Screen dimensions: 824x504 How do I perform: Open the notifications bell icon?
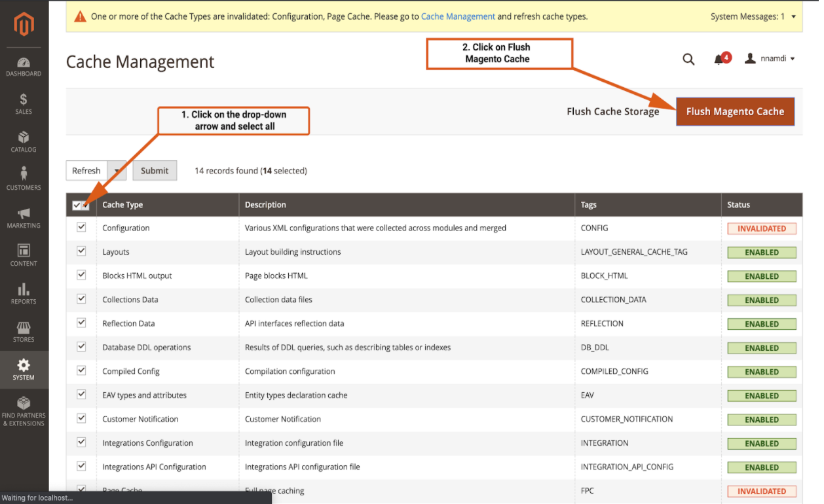click(x=719, y=60)
